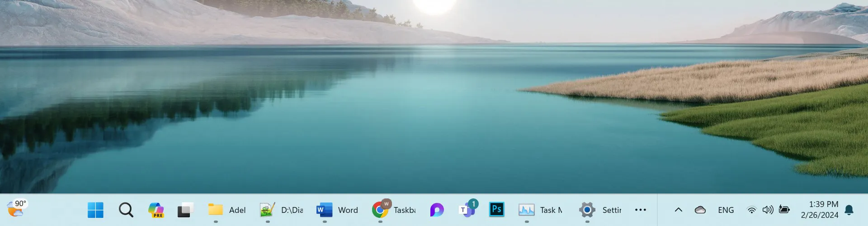Switch to Settings window

click(x=600, y=210)
